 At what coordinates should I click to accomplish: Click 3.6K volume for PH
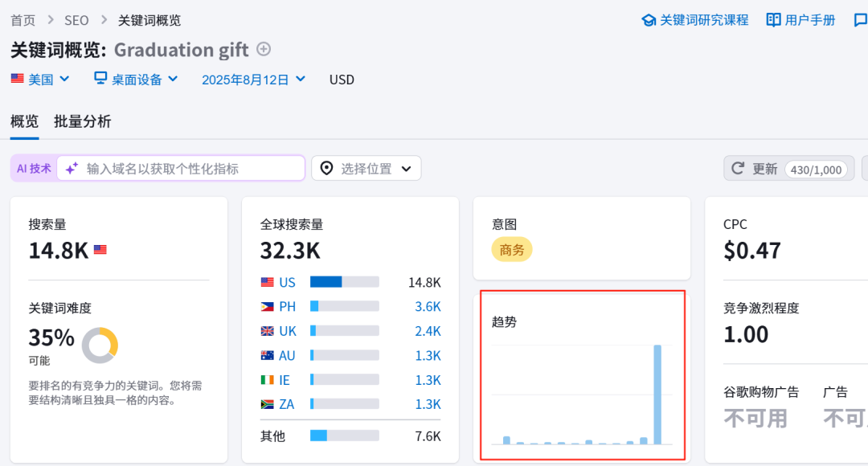point(428,307)
